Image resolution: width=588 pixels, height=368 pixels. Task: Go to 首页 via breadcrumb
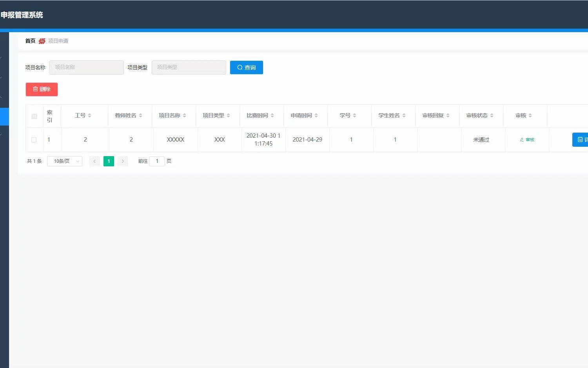pyautogui.click(x=30, y=41)
